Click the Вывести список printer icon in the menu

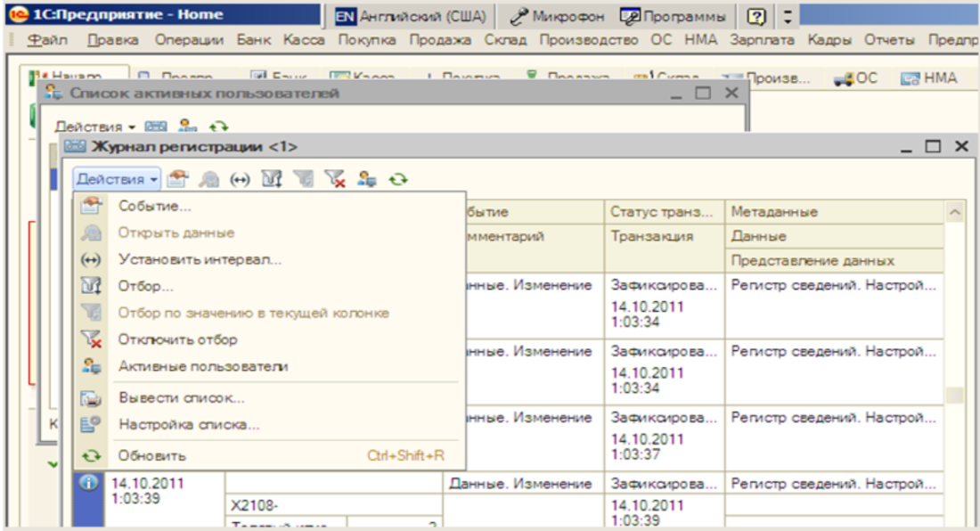click(x=91, y=398)
